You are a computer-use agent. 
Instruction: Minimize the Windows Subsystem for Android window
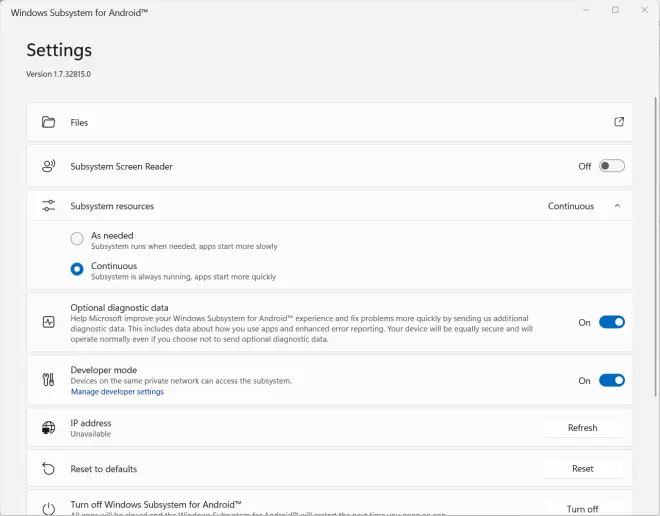586,10
